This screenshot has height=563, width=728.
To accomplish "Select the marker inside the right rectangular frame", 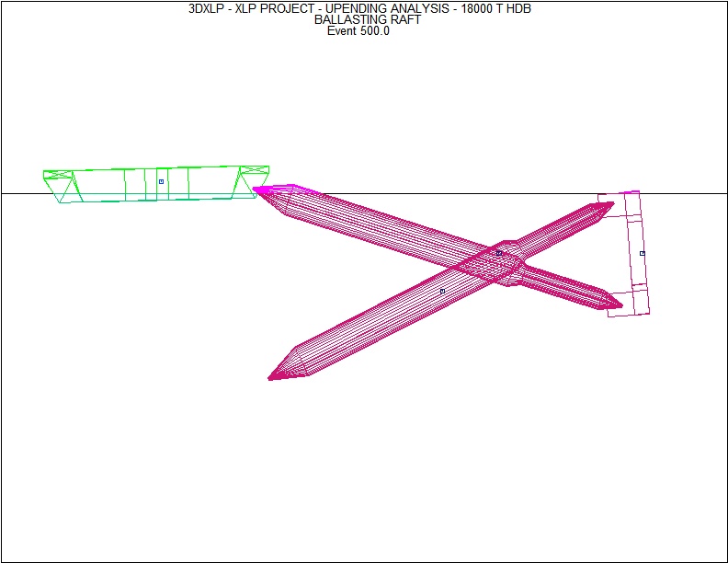I will click(643, 253).
